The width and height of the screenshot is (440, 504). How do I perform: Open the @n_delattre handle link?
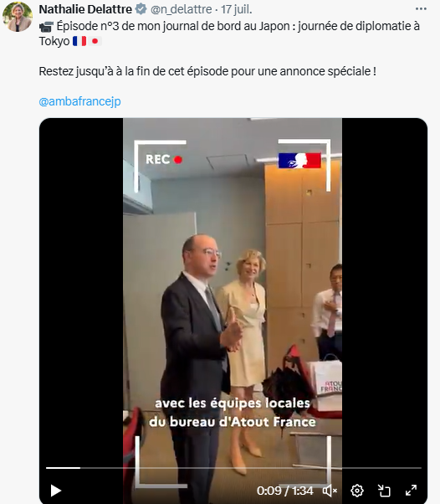(x=182, y=9)
